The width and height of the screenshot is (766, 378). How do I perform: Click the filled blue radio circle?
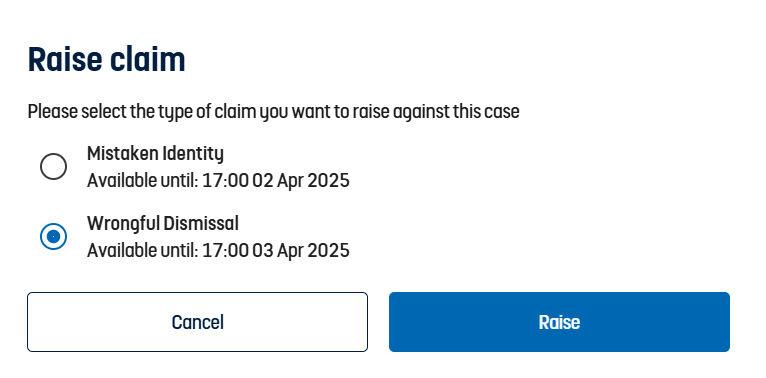point(53,236)
